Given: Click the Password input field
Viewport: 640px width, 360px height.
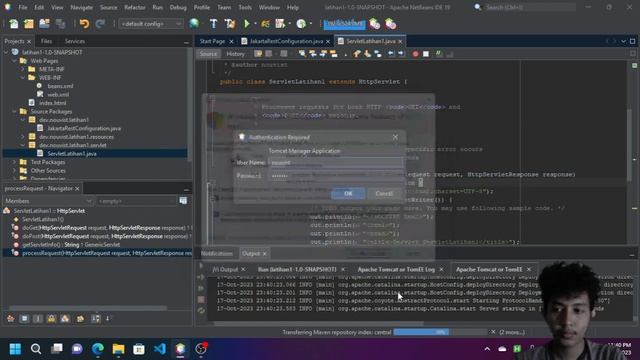Looking at the screenshot, I should coord(336,176).
